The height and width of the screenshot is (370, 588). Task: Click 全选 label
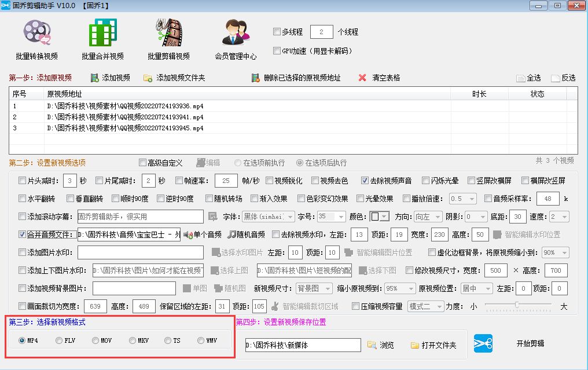pyautogui.click(x=534, y=78)
